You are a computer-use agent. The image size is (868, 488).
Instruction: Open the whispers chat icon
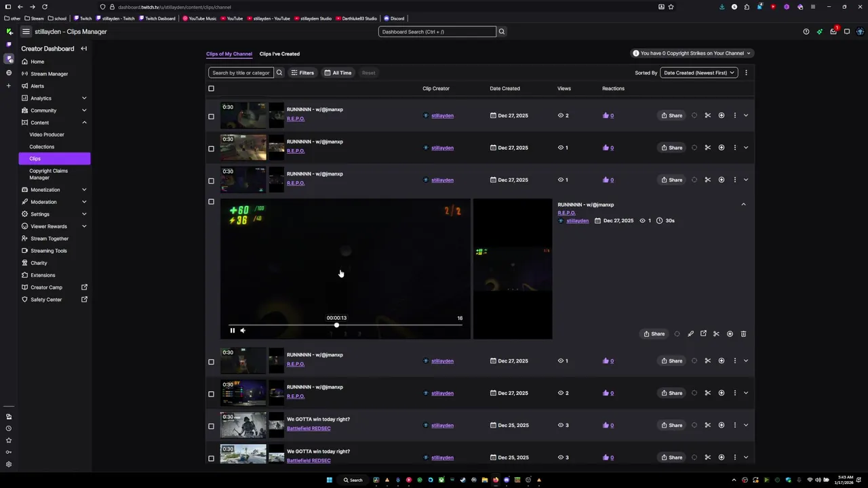click(x=846, y=31)
